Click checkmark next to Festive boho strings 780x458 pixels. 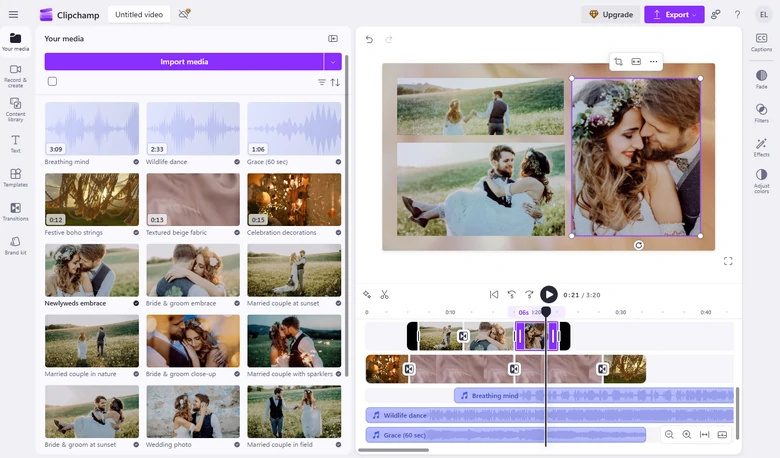(x=136, y=232)
